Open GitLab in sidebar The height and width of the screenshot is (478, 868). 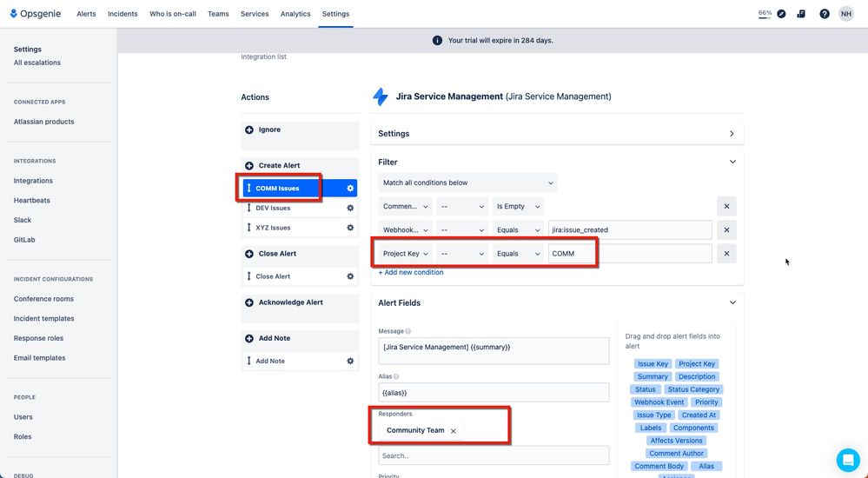coord(24,240)
